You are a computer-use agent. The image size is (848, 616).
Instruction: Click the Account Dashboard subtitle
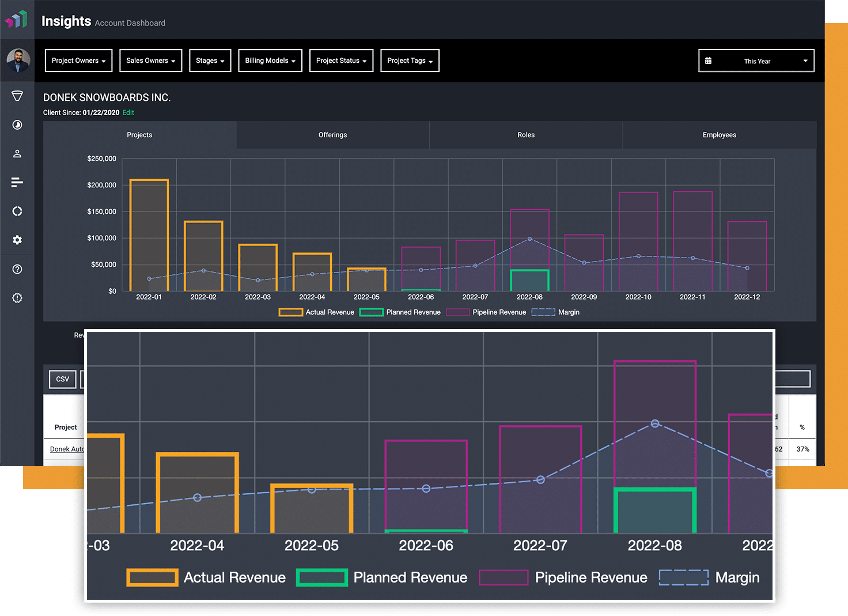click(130, 23)
